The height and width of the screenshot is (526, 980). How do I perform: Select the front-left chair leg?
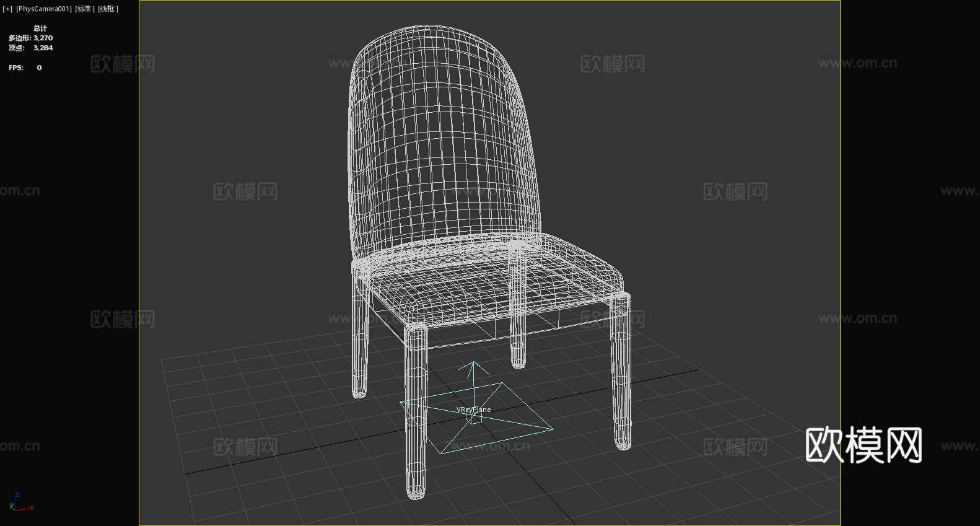(x=416, y=412)
